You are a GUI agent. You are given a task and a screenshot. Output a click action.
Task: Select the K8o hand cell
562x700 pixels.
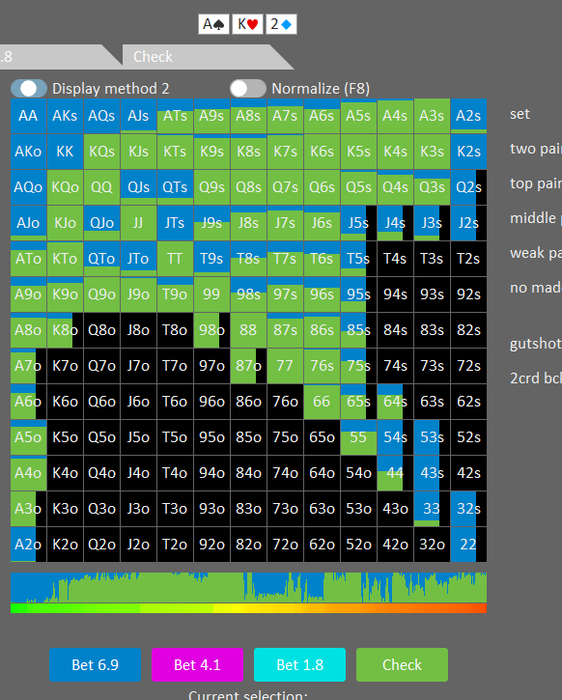click(65, 330)
